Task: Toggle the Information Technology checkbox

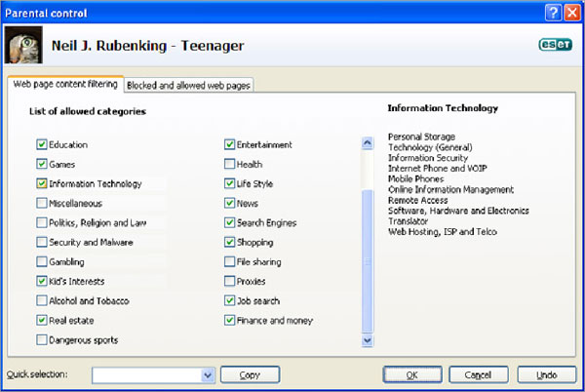Action: tap(41, 183)
